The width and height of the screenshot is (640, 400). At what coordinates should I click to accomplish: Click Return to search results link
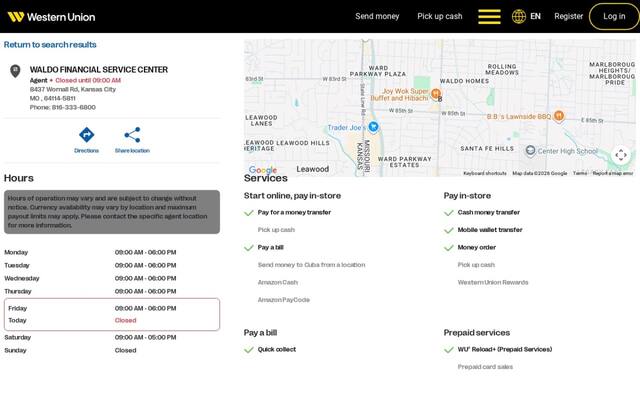(x=50, y=44)
